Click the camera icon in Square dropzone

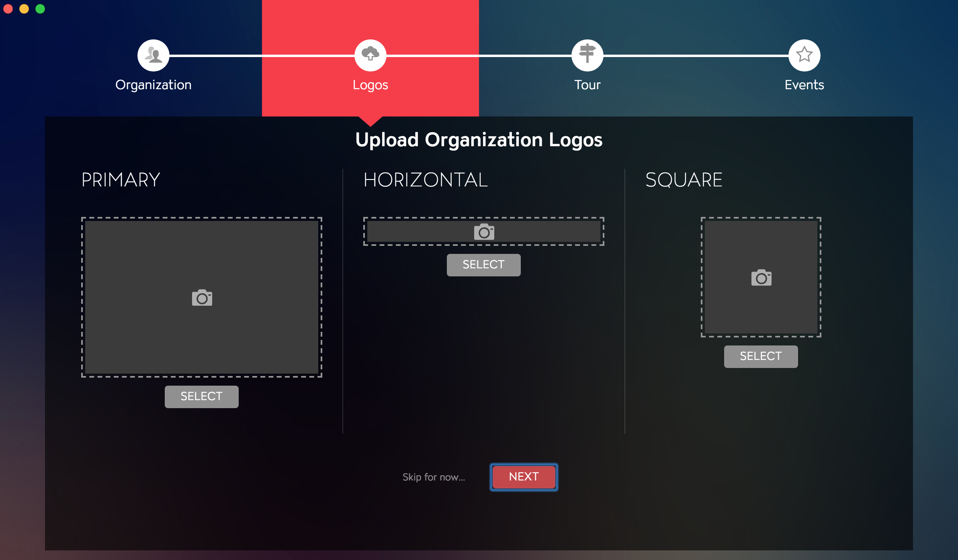pos(761,278)
